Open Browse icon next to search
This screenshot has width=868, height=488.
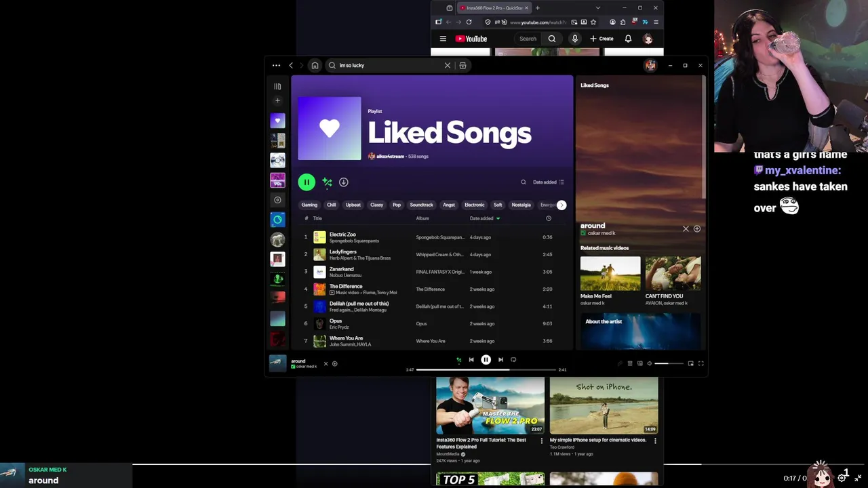(x=462, y=66)
